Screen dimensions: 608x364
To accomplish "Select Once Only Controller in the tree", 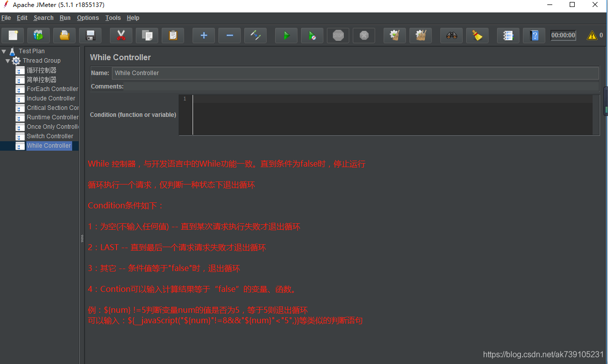I will click(53, 127).
